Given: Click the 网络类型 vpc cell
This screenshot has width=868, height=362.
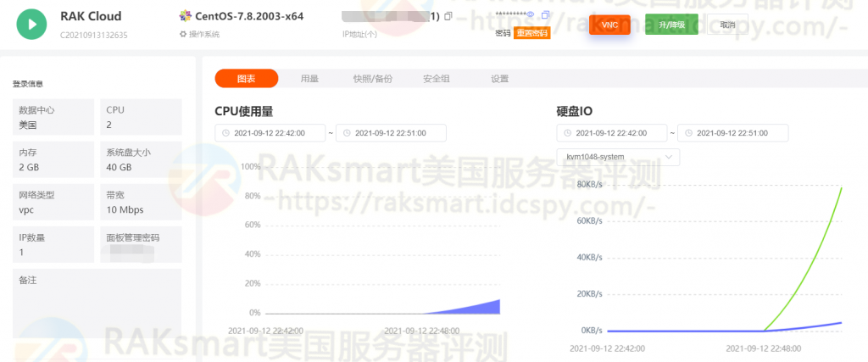Looking at the screenshot, I should point(53,202).
